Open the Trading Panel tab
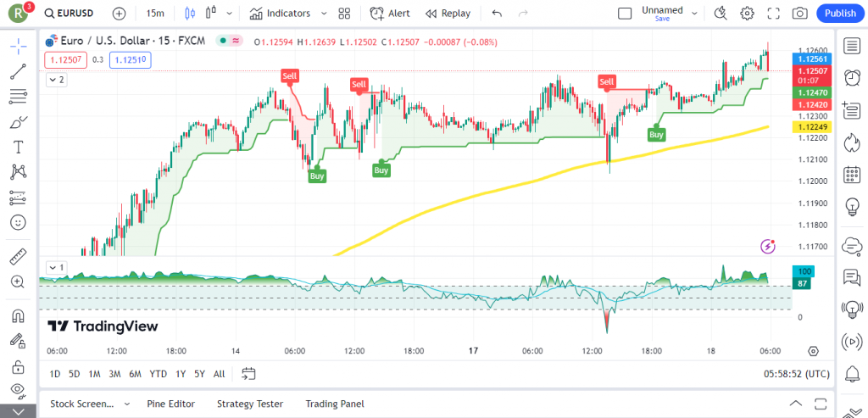Image resolution: width=868 pixels, height=418 pixels. [335, 404]
